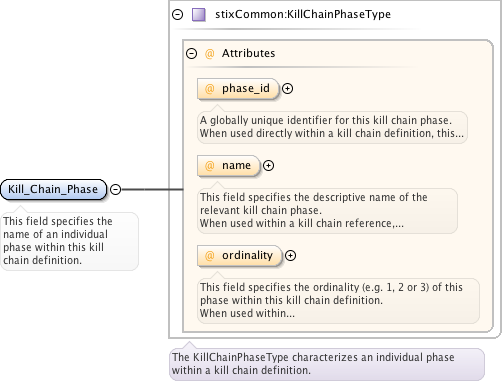
Task: Select the ordinality attribute box
Action: pyautogui.click(x=239, y=256)
